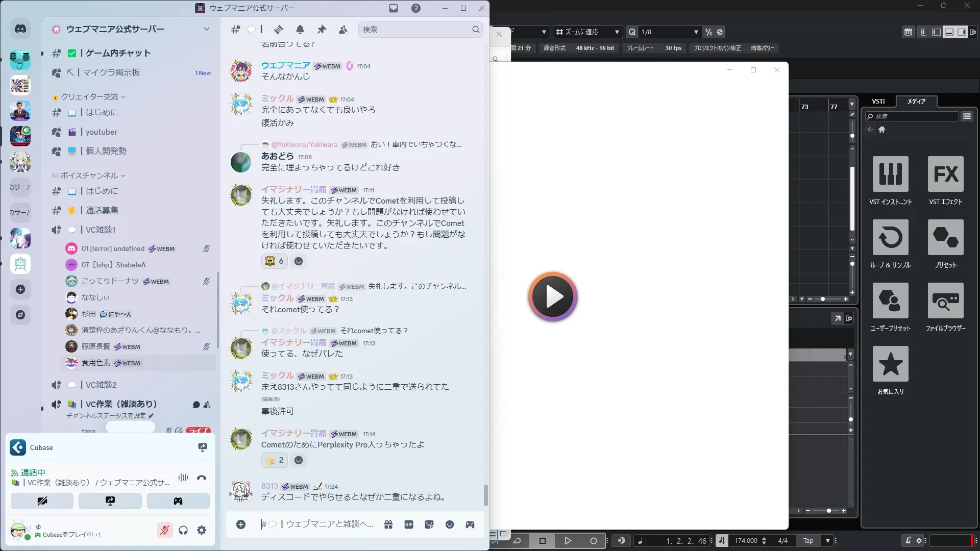
Task: Click Discord pinned messages icon
Action: coord(322,30)
